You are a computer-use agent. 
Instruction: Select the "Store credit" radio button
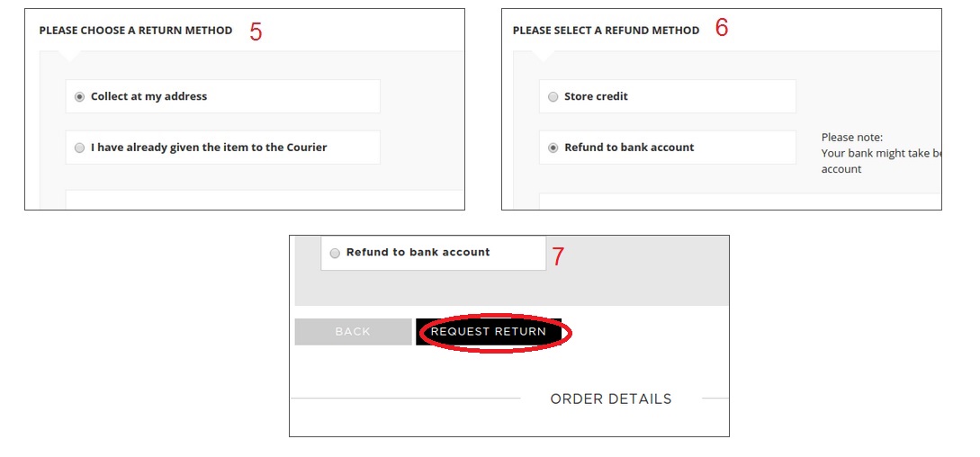(553, 97)
